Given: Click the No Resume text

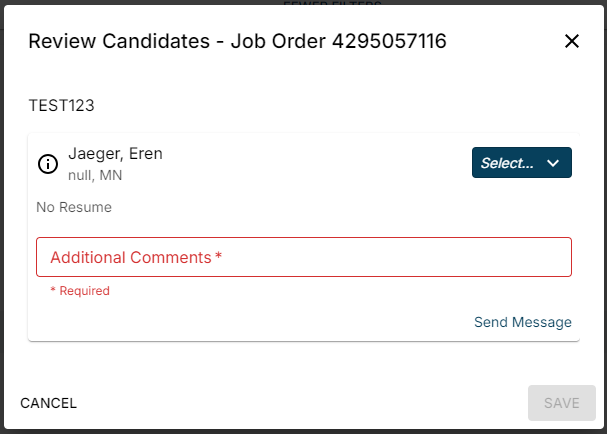Looking at the screenshot, I should coord(74,207).
